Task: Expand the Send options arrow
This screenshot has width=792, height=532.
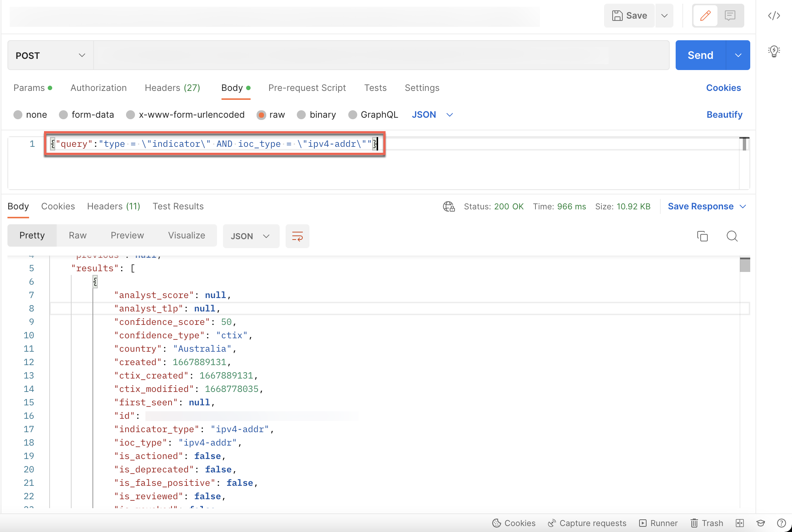Action: click(738, 55)
